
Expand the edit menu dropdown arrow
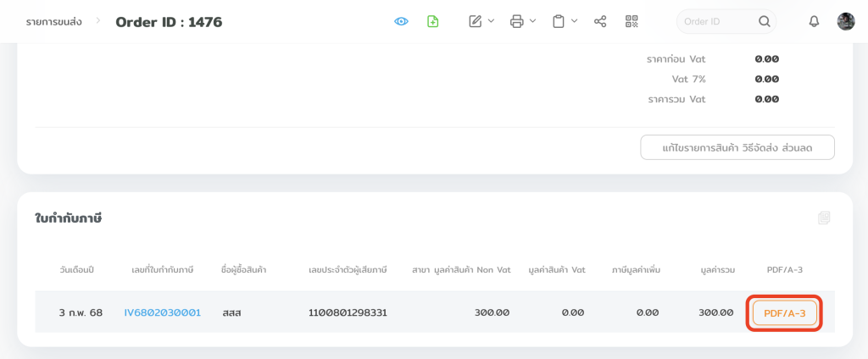[492, 21]
